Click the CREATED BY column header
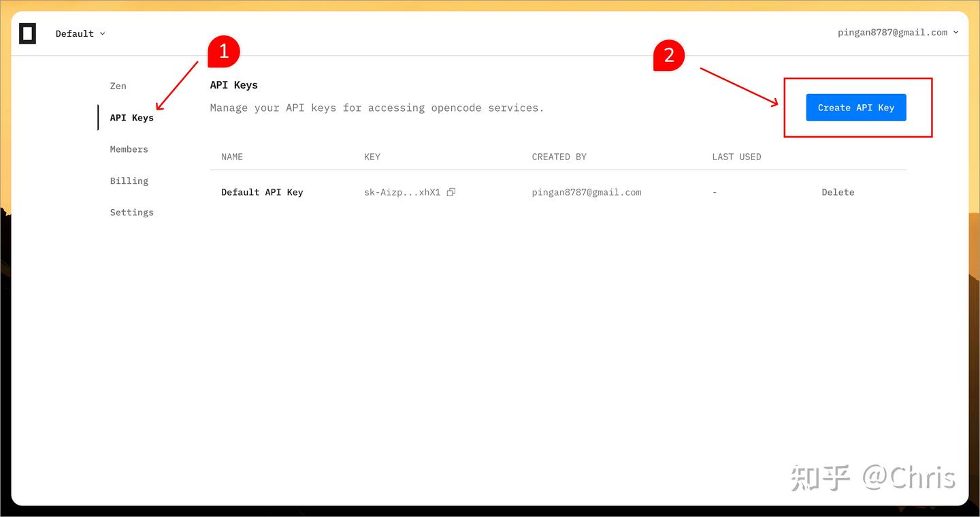The height and width of the screenshot is (517, 980). pos(559,157)
